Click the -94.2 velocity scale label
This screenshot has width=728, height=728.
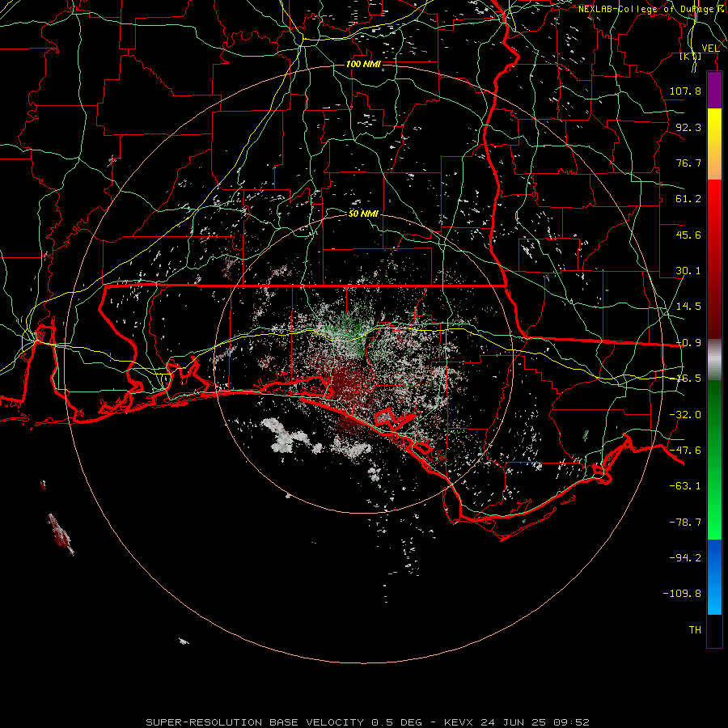pyautogui.click(x=685, y=558)
